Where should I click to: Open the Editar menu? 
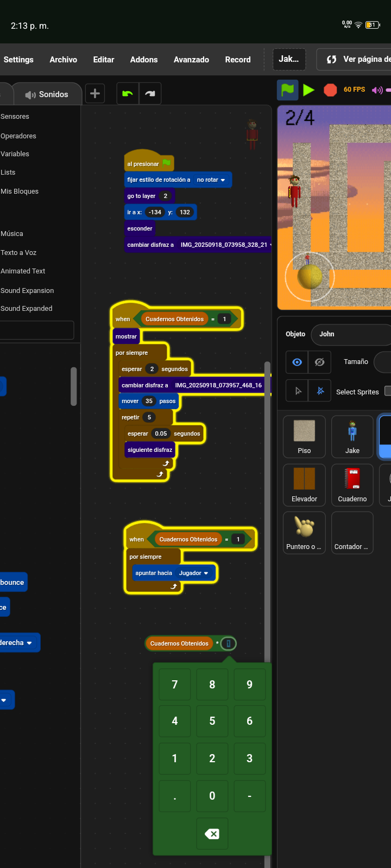click(103, 60)
